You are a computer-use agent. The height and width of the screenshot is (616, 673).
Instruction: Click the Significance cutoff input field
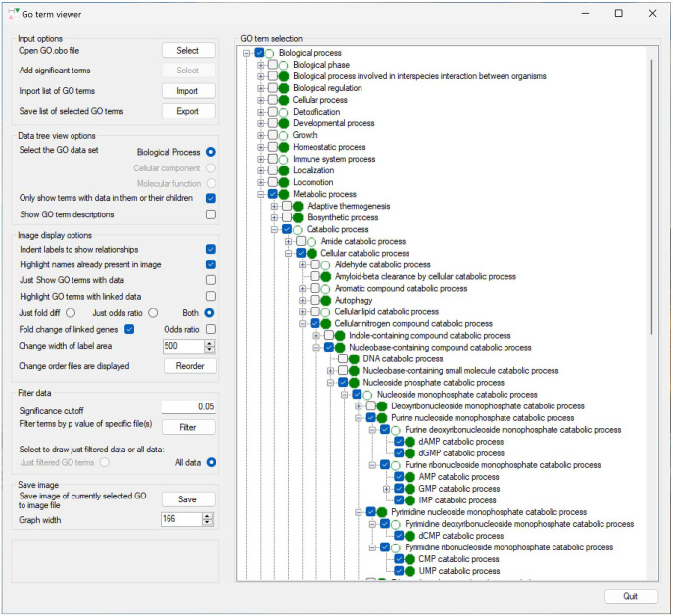(188, 406)
